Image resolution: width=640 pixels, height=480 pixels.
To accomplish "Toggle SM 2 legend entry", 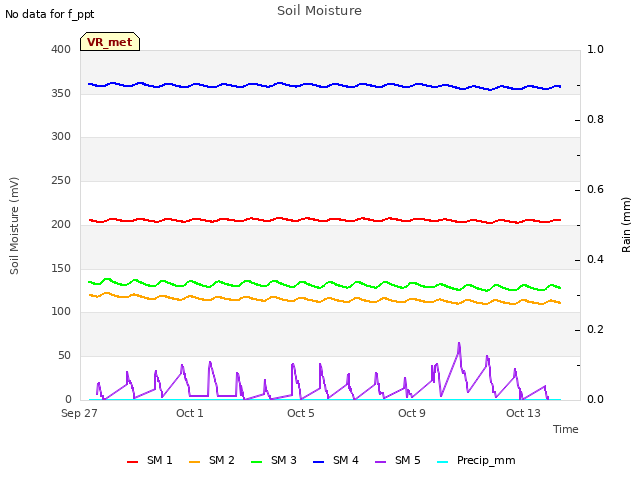I will coord(211,460).
